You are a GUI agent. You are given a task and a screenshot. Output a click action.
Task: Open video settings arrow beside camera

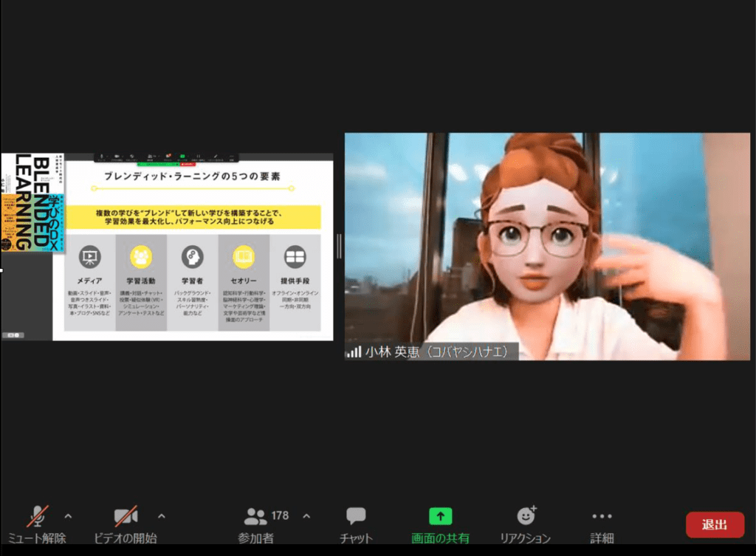pyautogui.click(x=162, y=515)
